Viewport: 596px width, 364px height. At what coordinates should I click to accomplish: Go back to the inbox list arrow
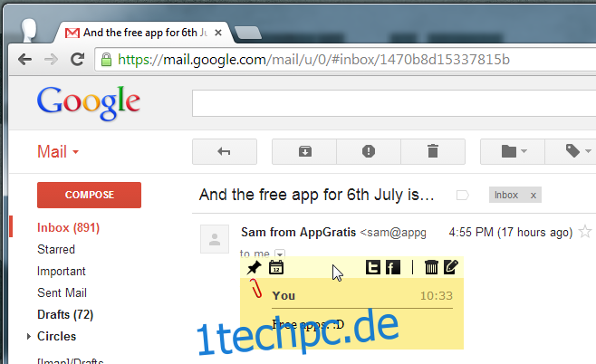(x=225, y=151)
